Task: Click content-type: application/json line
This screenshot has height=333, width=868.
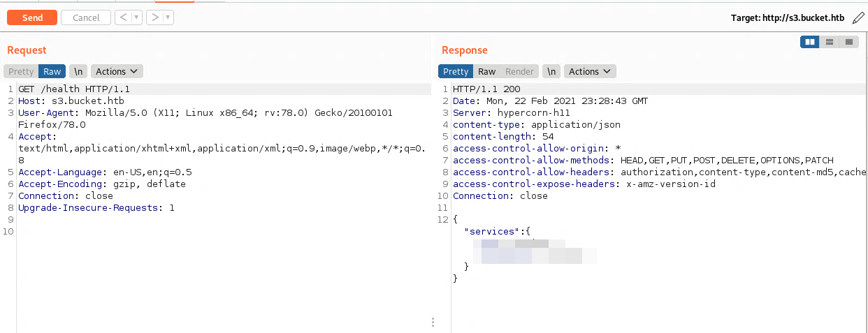Action: point(537,124)
